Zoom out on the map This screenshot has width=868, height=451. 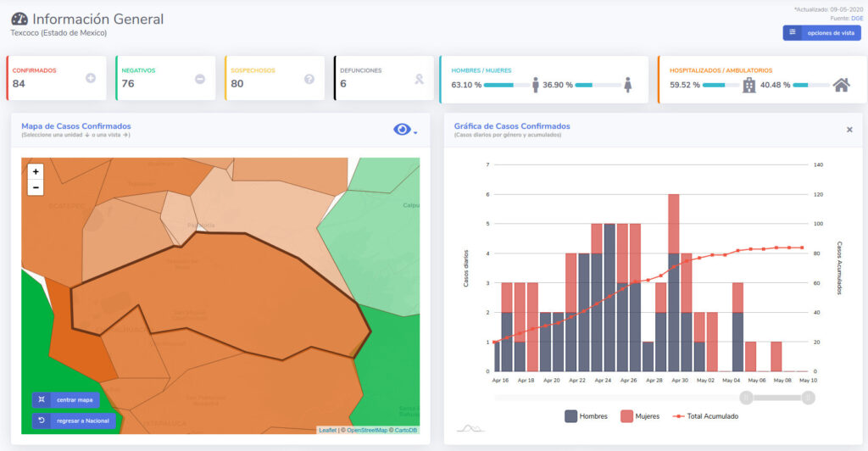pos(36,187)
